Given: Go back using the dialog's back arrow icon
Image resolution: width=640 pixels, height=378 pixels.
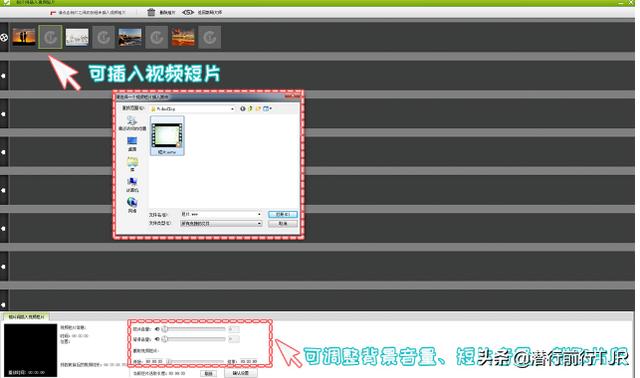Looking at the screenshot, I should pos(243,109).
